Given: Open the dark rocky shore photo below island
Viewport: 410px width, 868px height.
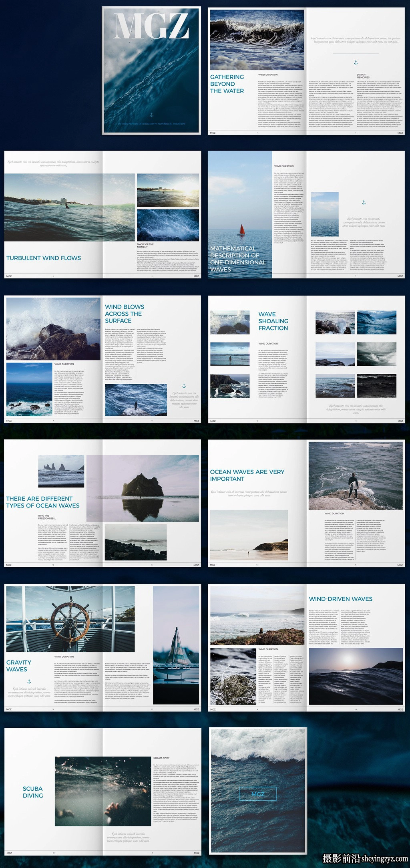Looking at the screenshot, I should 136,542.
